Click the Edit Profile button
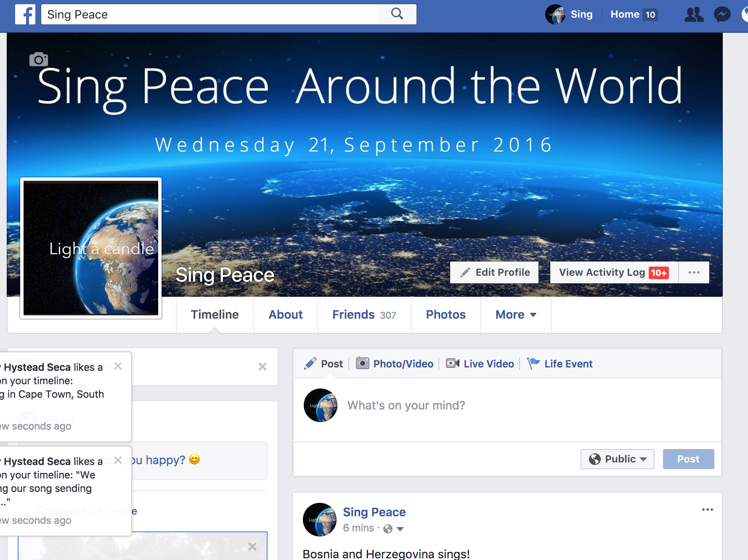This screenshot has height=560, width=748. (494, 272)
